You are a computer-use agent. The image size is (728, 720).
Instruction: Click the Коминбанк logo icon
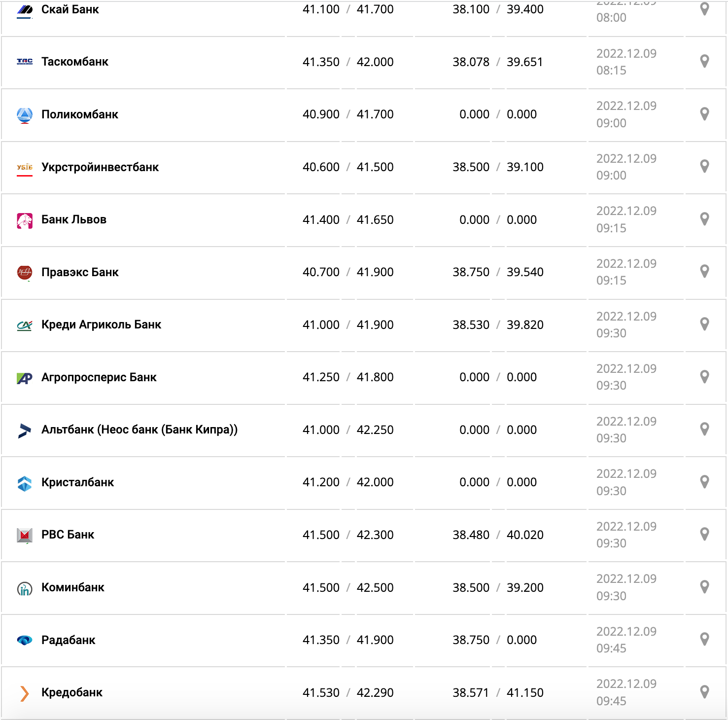(25, 588)
